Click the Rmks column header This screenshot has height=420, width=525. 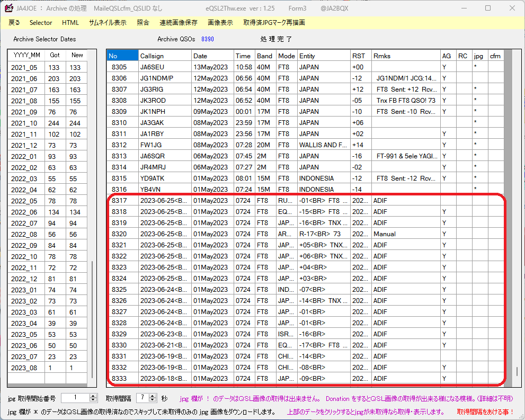click(406, 56)
